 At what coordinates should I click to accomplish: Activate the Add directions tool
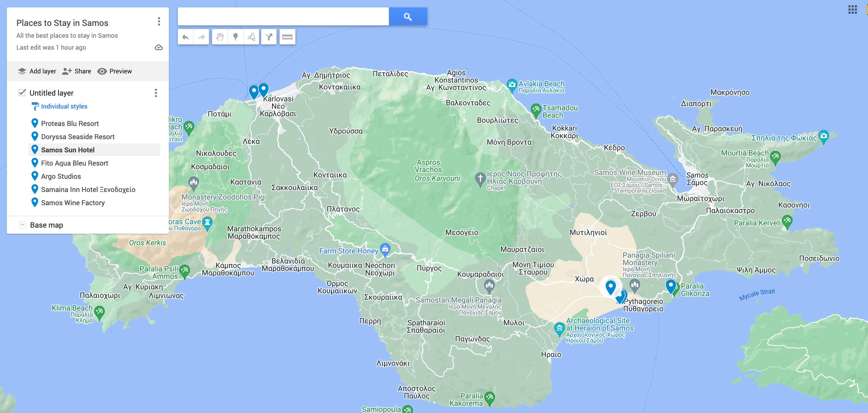(269, 37)
